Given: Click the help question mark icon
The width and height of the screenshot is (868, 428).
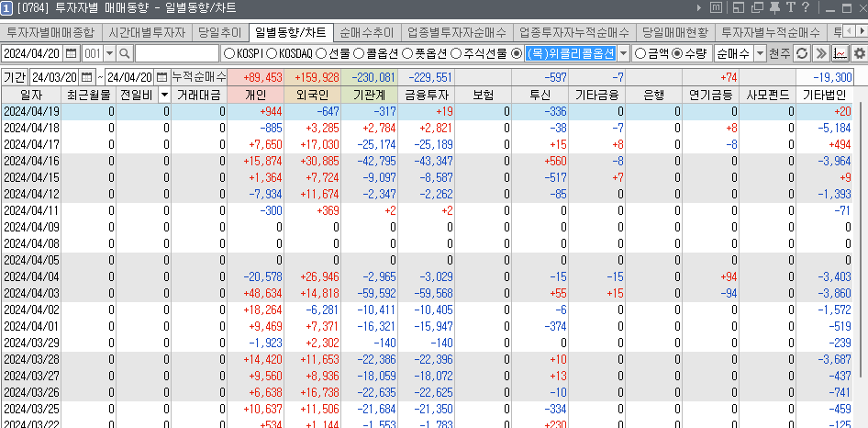Looking at the screenshot, I should 805,9.
